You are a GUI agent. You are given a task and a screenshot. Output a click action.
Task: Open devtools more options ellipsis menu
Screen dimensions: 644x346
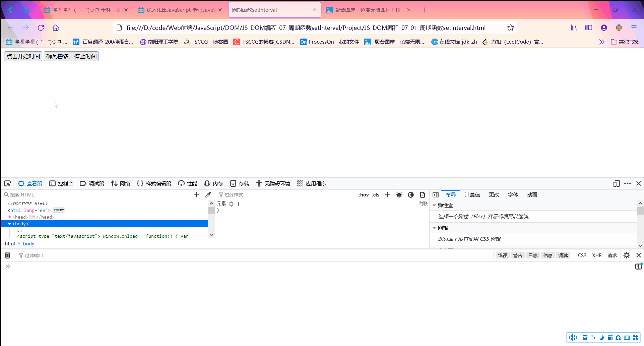pos(628,183)
